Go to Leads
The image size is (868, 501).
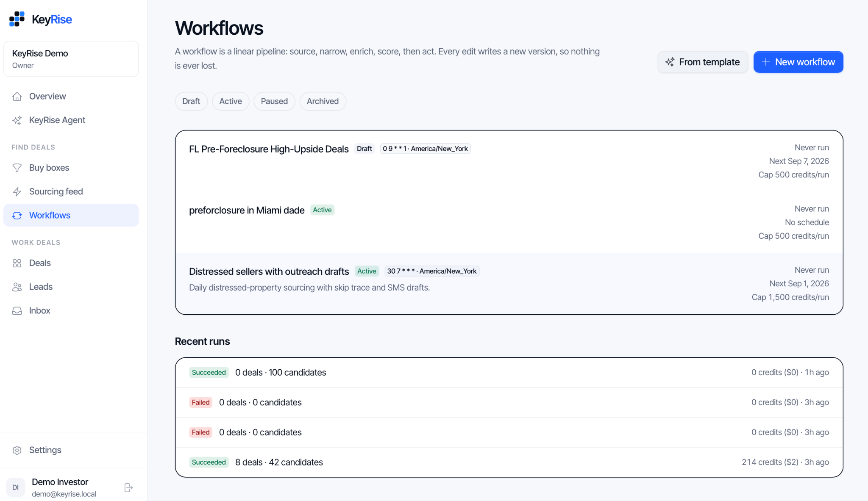(71, 287)
